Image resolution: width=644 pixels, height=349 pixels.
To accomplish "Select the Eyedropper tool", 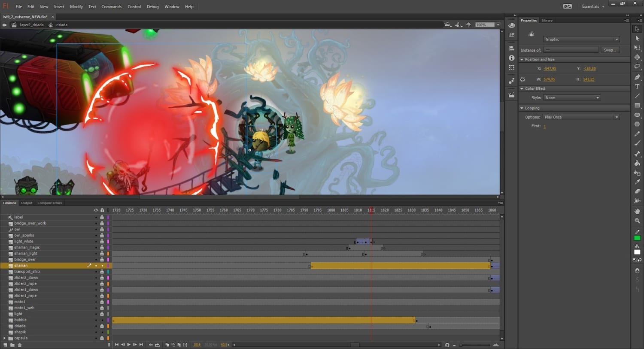I will click(637, 182).
